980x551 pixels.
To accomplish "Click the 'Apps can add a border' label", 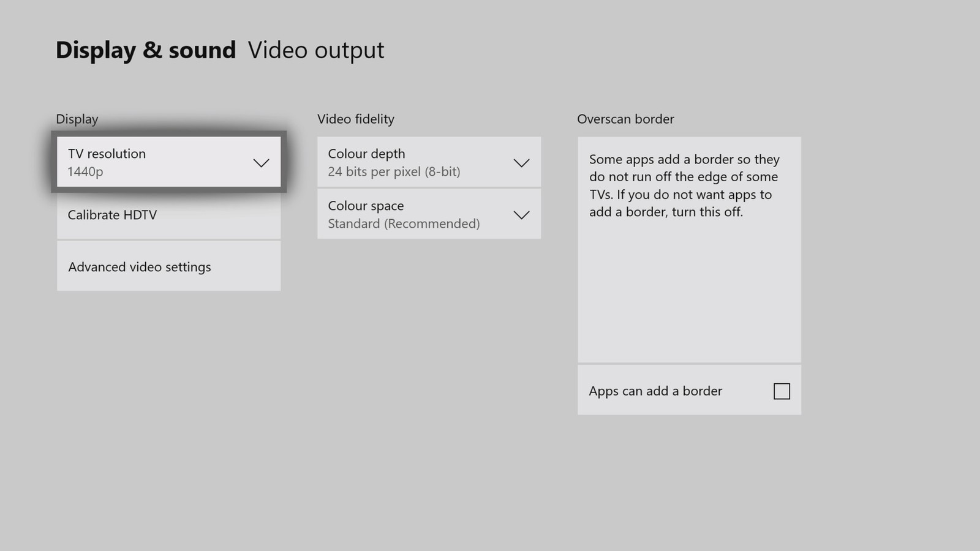I will (x=655, y=391).
